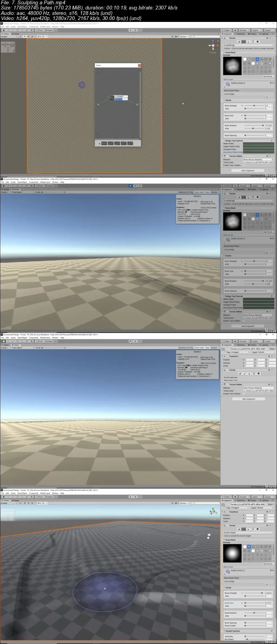This screenshot has height=644, width=277.
Task: Select Paint Details tool in No-tool-selected frame
Action: tap(253, 374)
